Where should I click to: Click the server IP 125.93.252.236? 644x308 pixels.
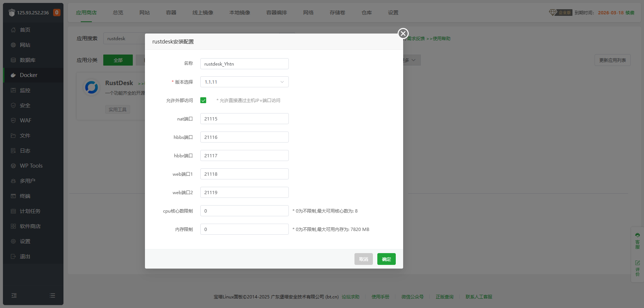(33, 13)
